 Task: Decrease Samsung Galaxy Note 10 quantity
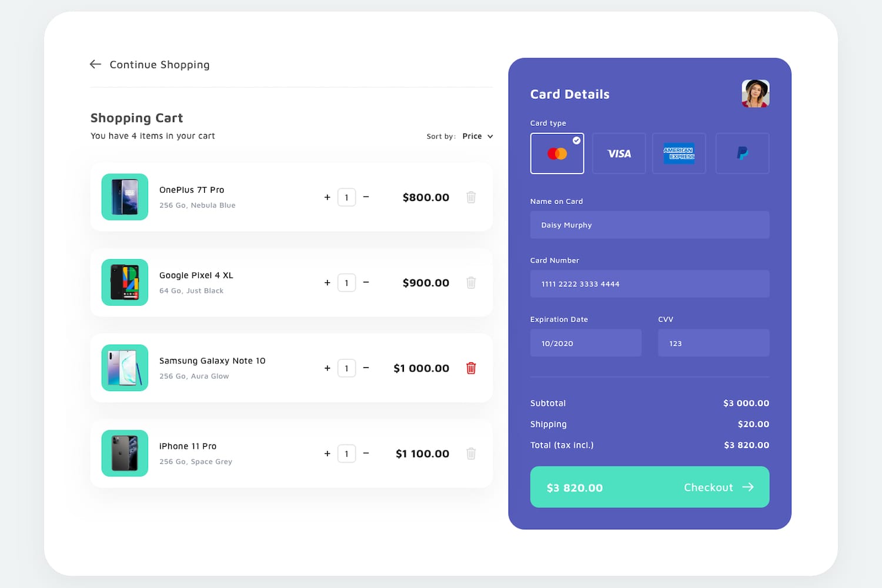click(366, 367)
